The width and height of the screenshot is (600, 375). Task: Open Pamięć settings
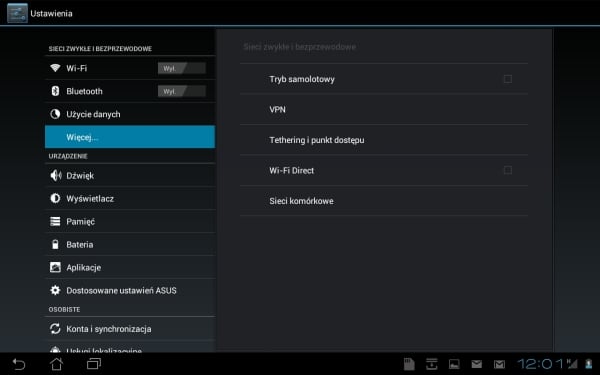tap(130, 221)
